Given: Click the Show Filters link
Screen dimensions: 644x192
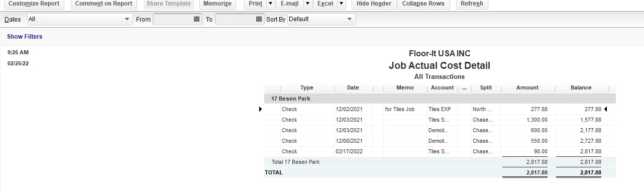Looking at the screenshot, I should coord(25,37).
